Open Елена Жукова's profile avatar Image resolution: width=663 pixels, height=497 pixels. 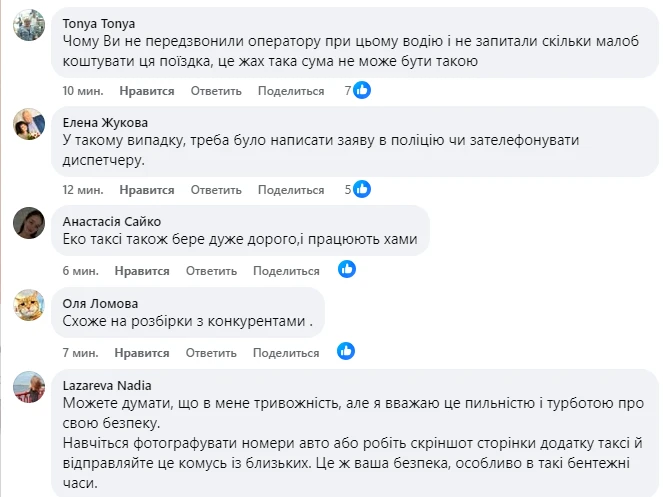27,125
